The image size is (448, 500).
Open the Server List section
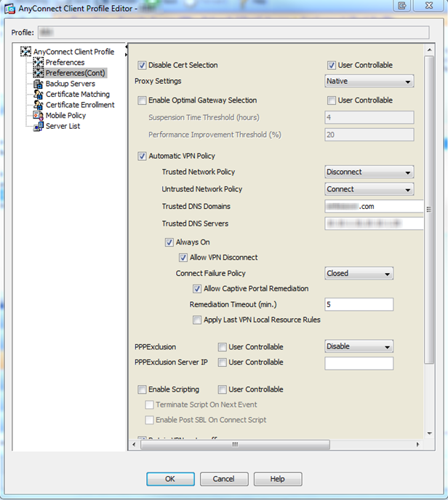[x=63, y=126]
